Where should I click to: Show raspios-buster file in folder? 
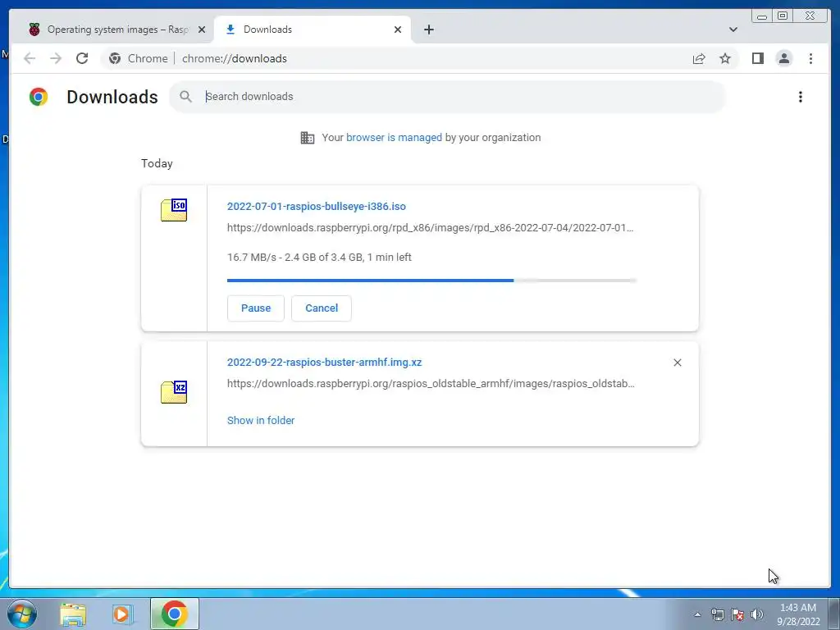click(x=261, y=421)
